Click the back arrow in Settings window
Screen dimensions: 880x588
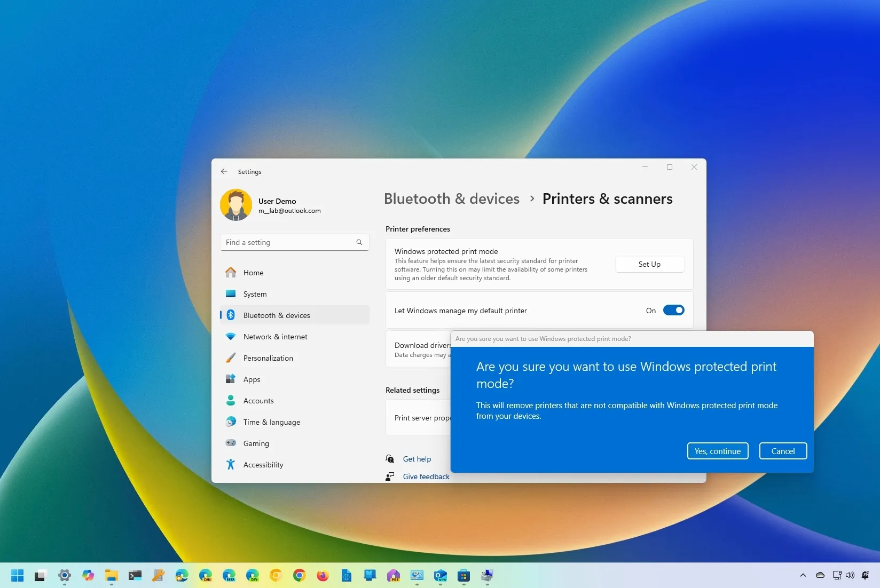click(x=224, y=171)
